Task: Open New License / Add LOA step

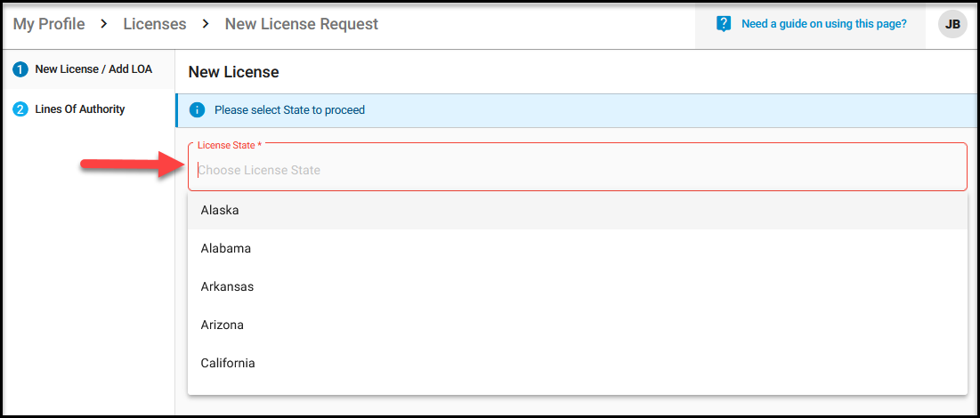Action: click(93, 69)
